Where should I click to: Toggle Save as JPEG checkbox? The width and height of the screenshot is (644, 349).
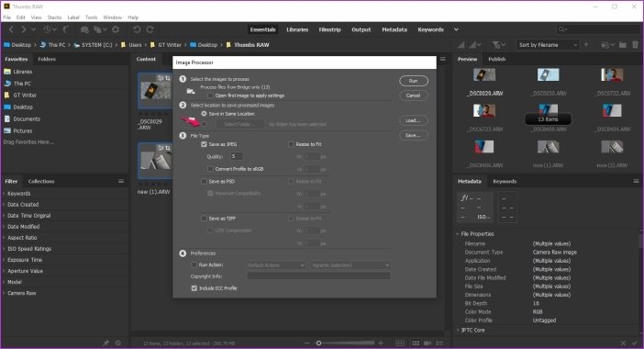point(205,144)
